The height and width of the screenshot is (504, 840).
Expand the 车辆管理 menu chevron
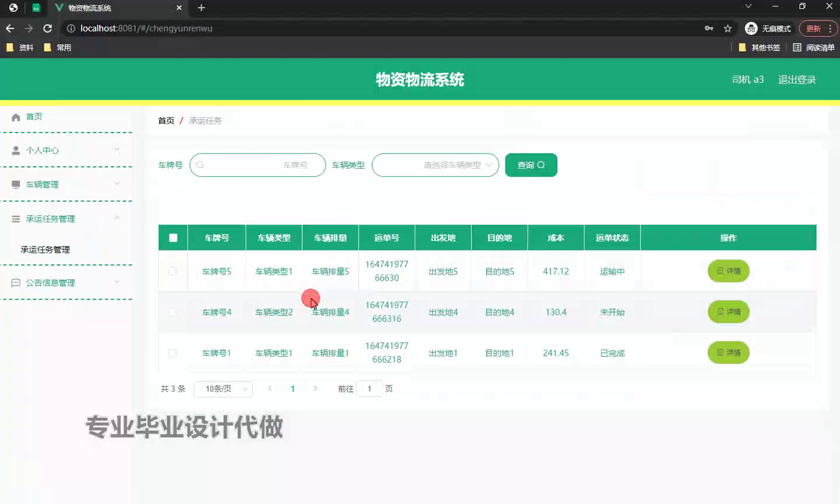point(117,184)
